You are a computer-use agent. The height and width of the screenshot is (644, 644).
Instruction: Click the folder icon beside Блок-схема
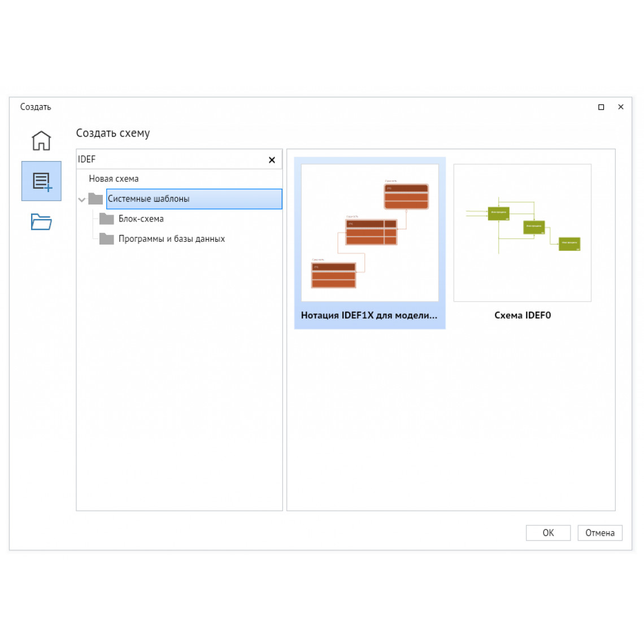pos(107,219)
